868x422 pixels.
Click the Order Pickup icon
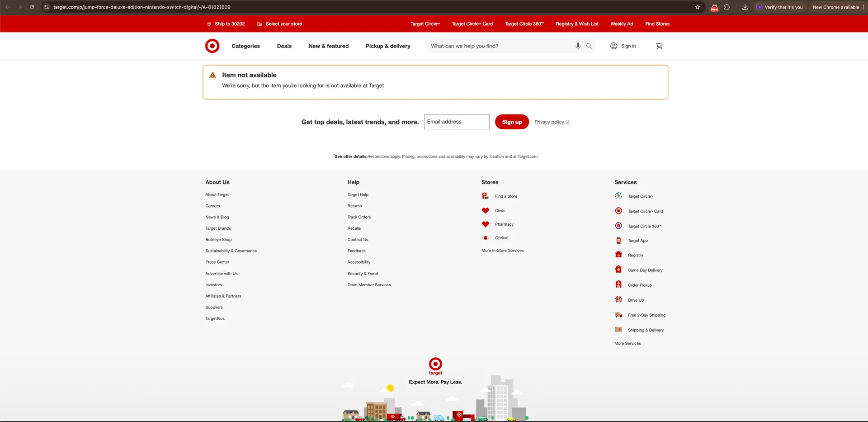click(x=618, y=284)
